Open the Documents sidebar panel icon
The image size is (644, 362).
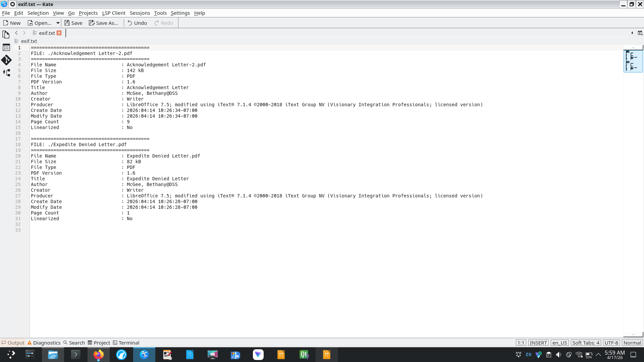(6, 35)
